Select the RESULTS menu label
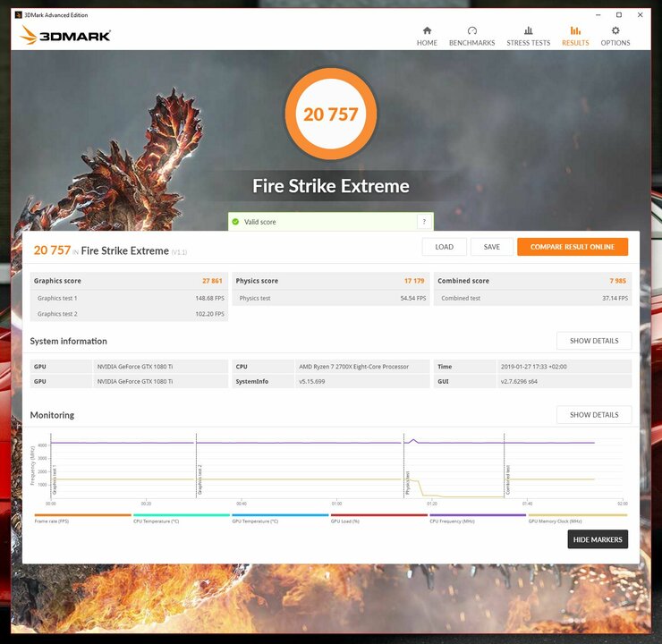662x644 pixels. 575,43
